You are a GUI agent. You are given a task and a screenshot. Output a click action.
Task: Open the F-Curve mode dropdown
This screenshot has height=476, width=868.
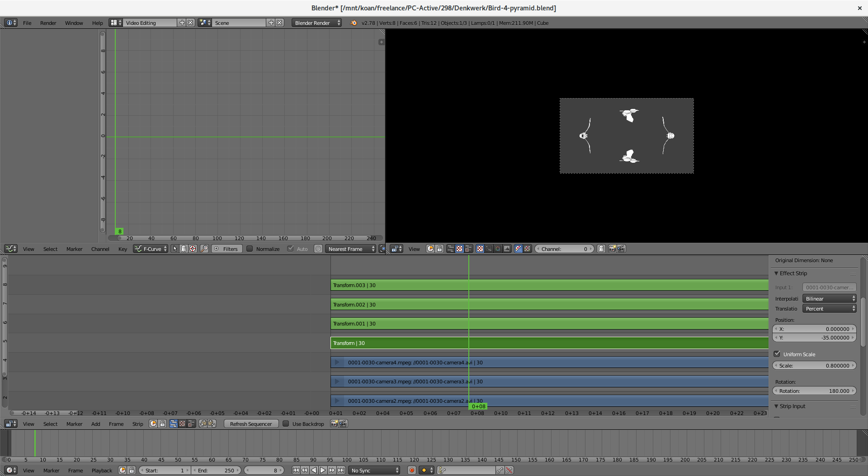pos(151,249)
